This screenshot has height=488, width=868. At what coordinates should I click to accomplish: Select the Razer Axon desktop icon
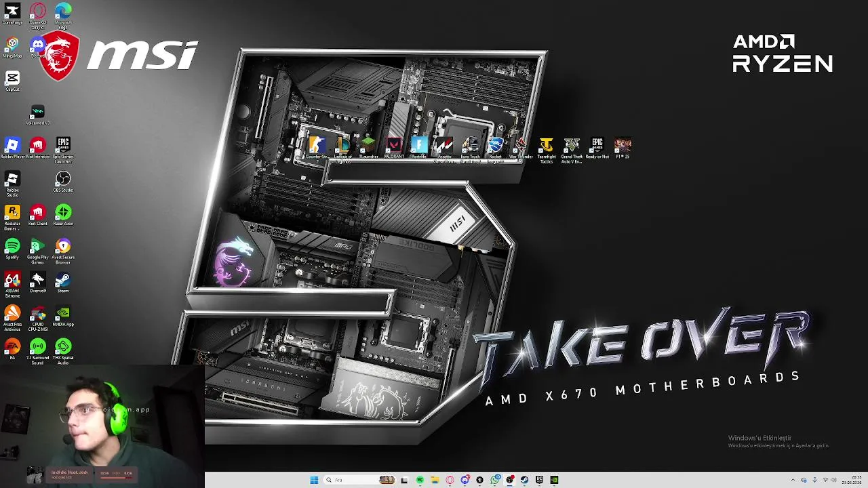(63, 216)
